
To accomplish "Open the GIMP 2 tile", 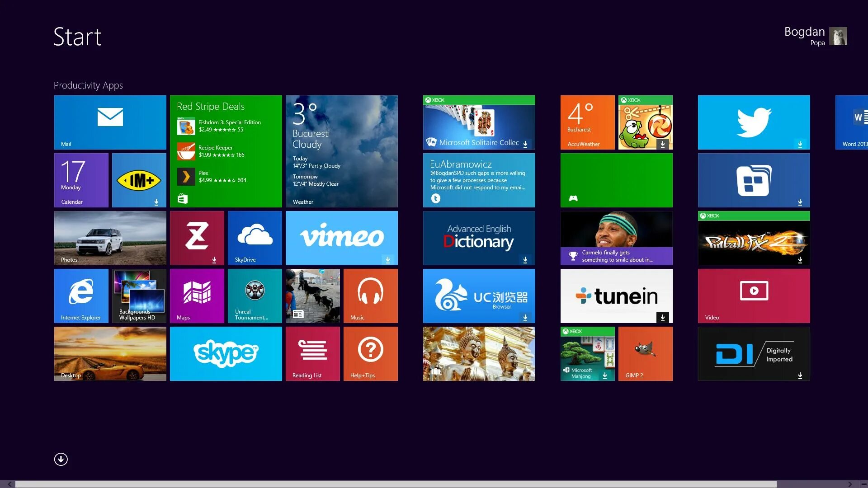I will [x=645, y=353].
